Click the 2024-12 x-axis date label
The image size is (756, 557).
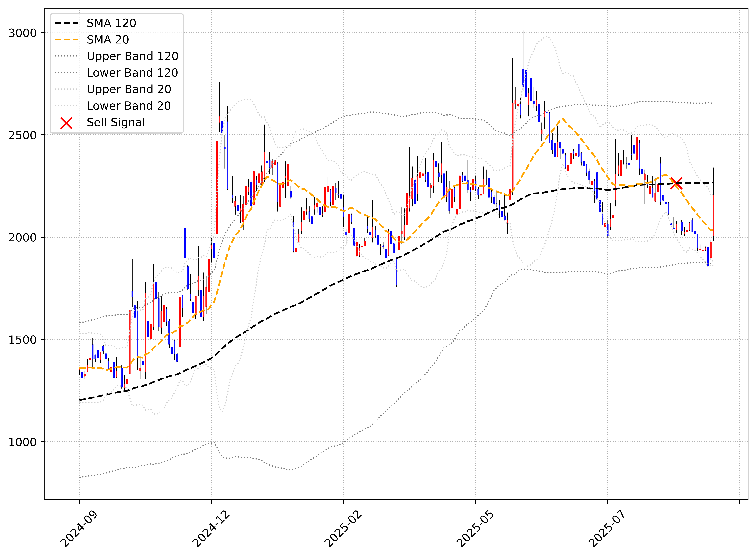[211, 529]
